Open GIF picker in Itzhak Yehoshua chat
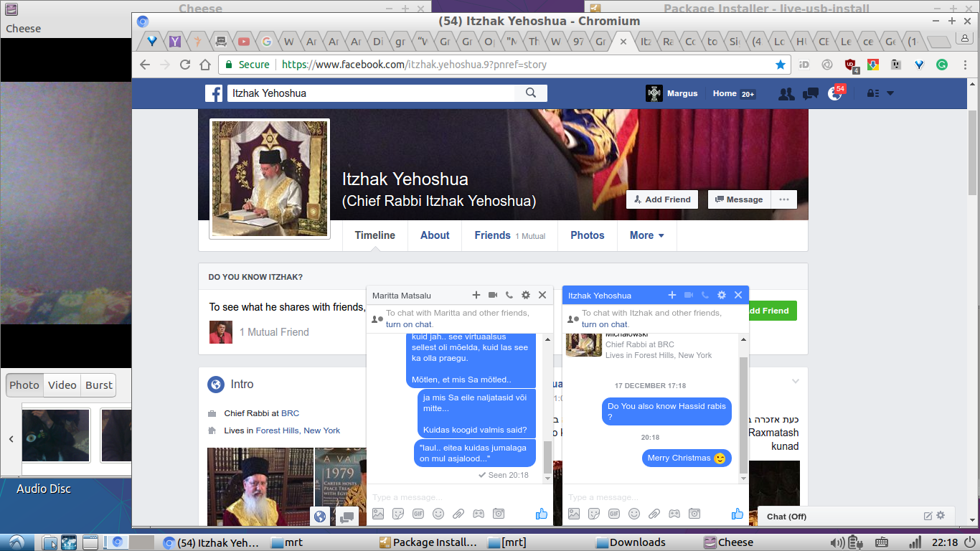 pos(614,514)
